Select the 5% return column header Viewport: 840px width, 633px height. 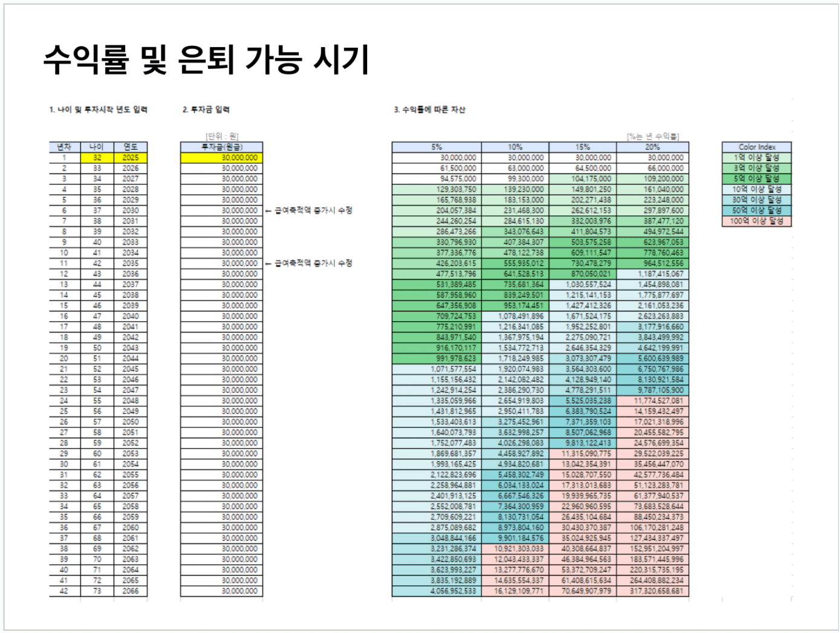pos(436,147)
